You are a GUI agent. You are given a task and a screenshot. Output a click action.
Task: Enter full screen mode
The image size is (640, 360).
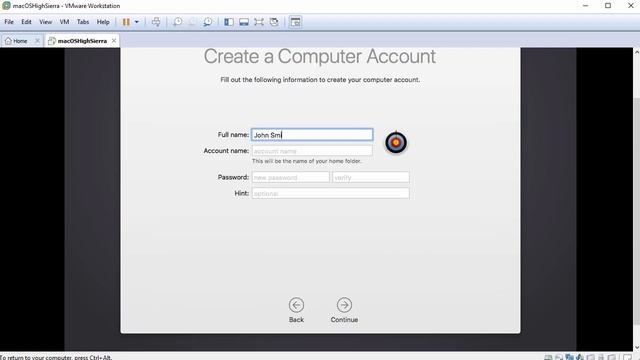(259, 22)
